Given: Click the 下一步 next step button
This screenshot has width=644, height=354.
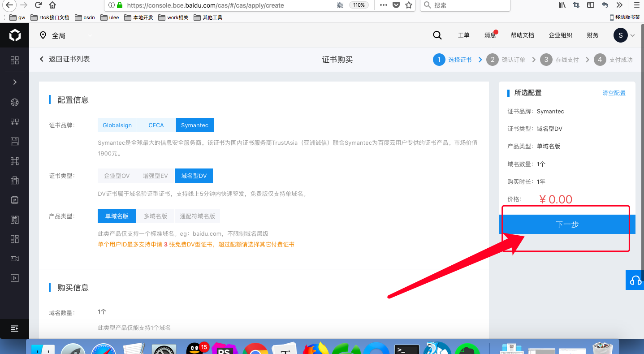Looking at the screenshot, I should (567, 224).
